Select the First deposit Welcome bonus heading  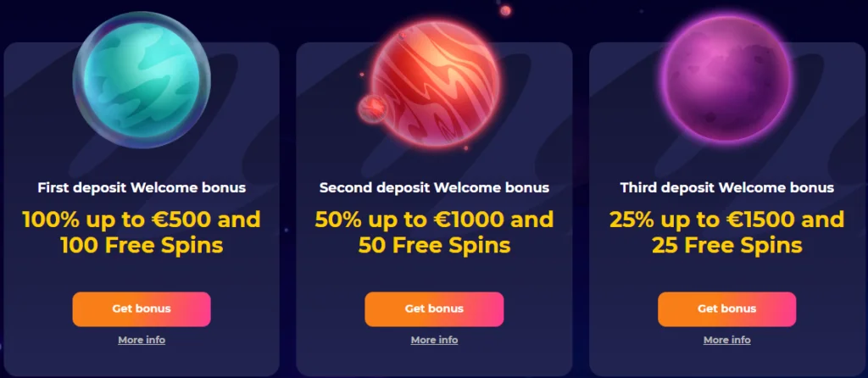(x=142, y=187)
